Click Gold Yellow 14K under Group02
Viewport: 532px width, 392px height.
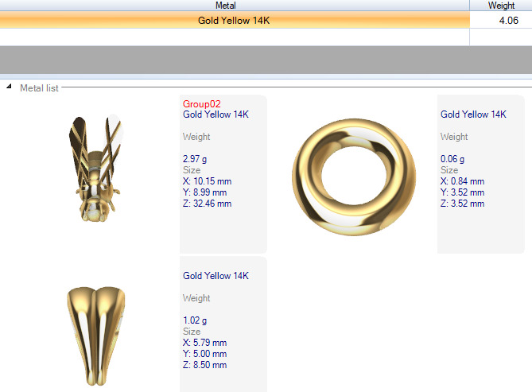tap(216, 114)
